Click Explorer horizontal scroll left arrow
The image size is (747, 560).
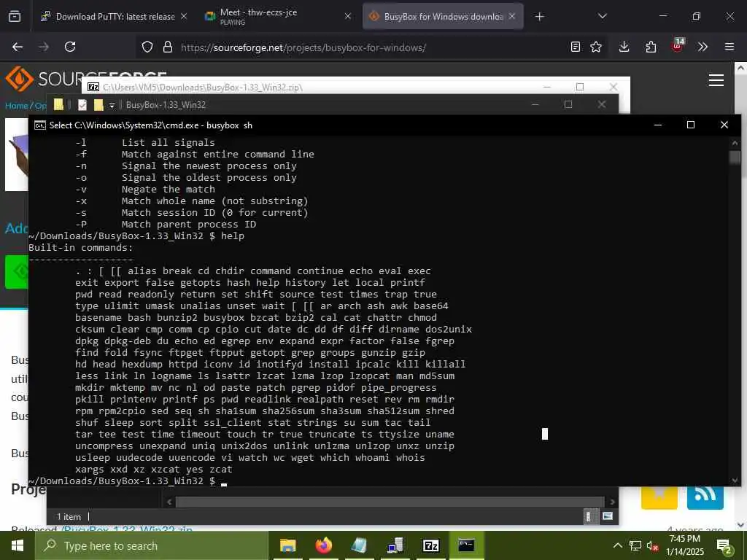tap(169, 502)
